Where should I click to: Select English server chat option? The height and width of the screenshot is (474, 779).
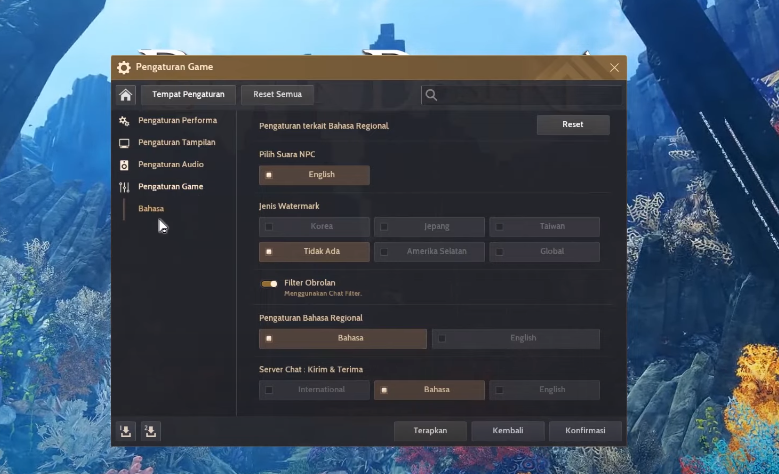point(545,390)
